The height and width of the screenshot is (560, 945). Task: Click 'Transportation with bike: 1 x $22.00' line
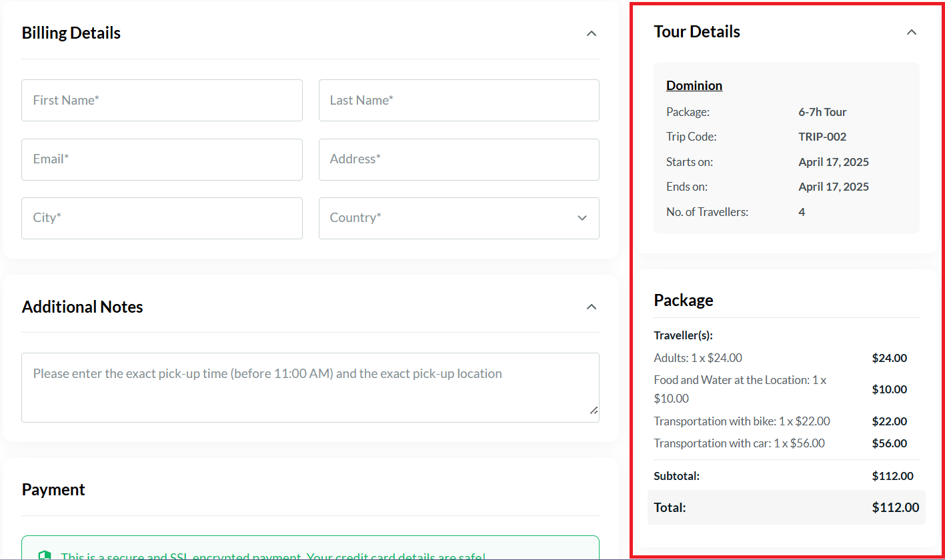click(x=742, y=421)
